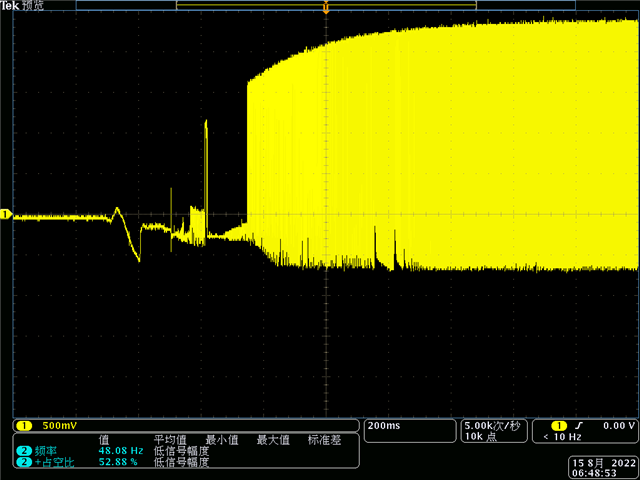
Task: Click the 5.00k sample rate readout
Action: pos(492,426)
